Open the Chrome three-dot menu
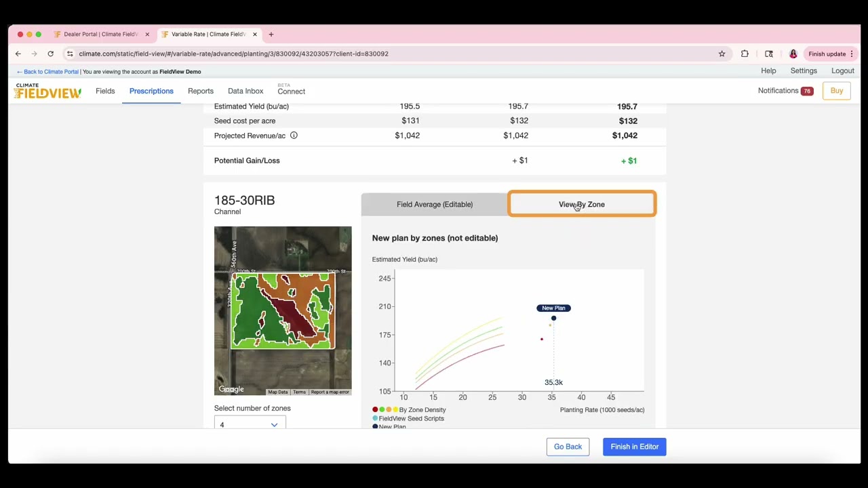This screenshot has width=868, height=488. (x=852, y=54)
